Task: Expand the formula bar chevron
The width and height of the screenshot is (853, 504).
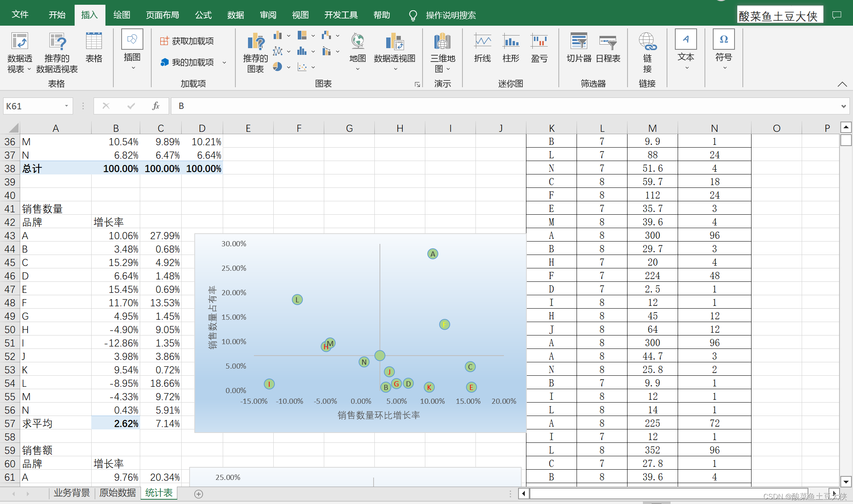Action: pyautogui.click(x=843, y=106)
